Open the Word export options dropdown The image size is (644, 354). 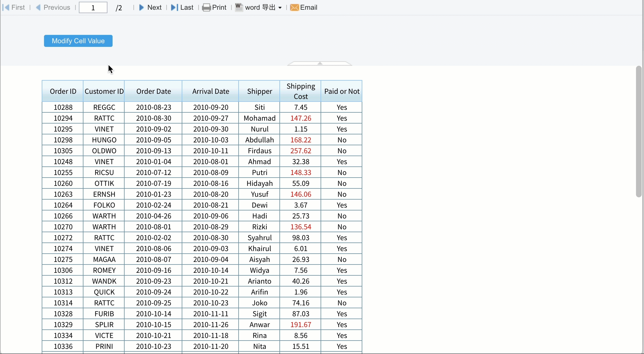280,7
